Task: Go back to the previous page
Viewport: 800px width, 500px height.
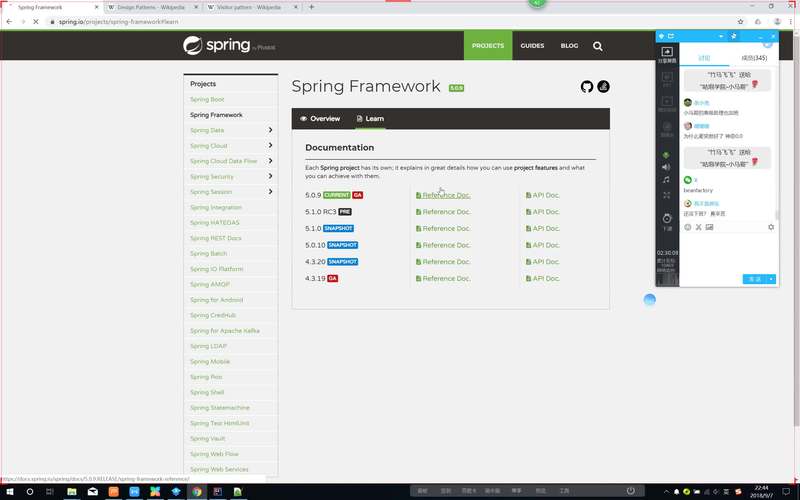Action: click(x=9, y=21)
